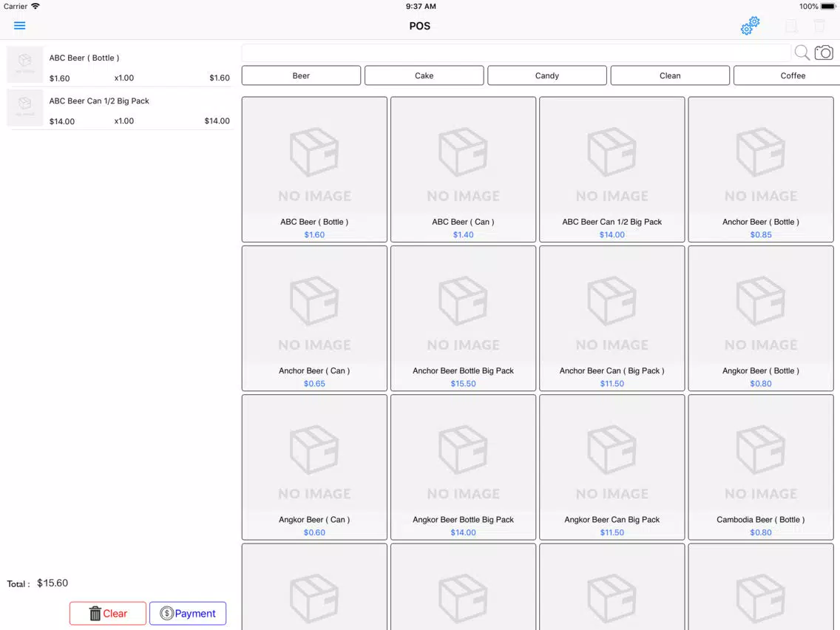Click the $0.85 price of Anchor Beer ( Bottle )
This screenshot has height=630, width=840.
coord(761,234)
